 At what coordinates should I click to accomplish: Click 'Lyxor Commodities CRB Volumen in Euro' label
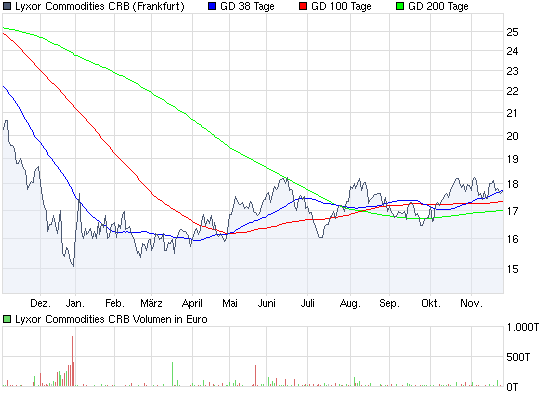tap(111, 319)
